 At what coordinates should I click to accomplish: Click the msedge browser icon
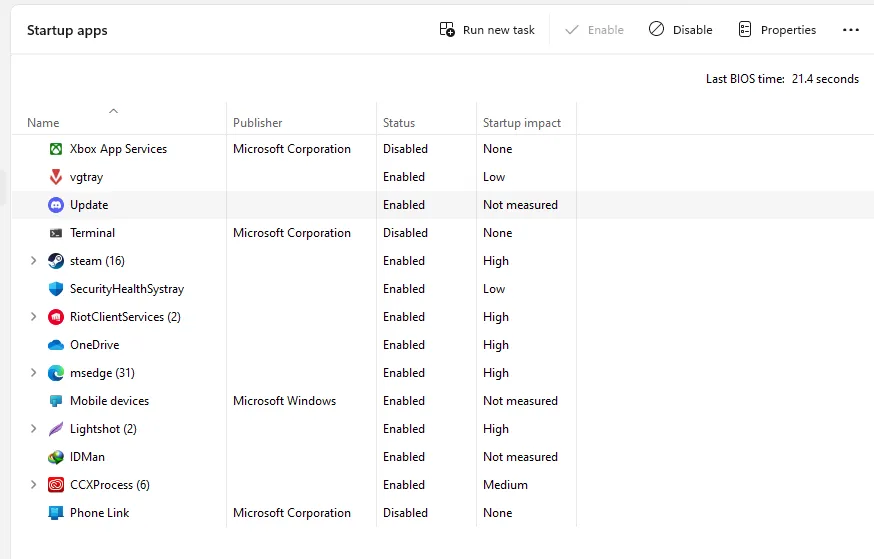pos(56,373)
